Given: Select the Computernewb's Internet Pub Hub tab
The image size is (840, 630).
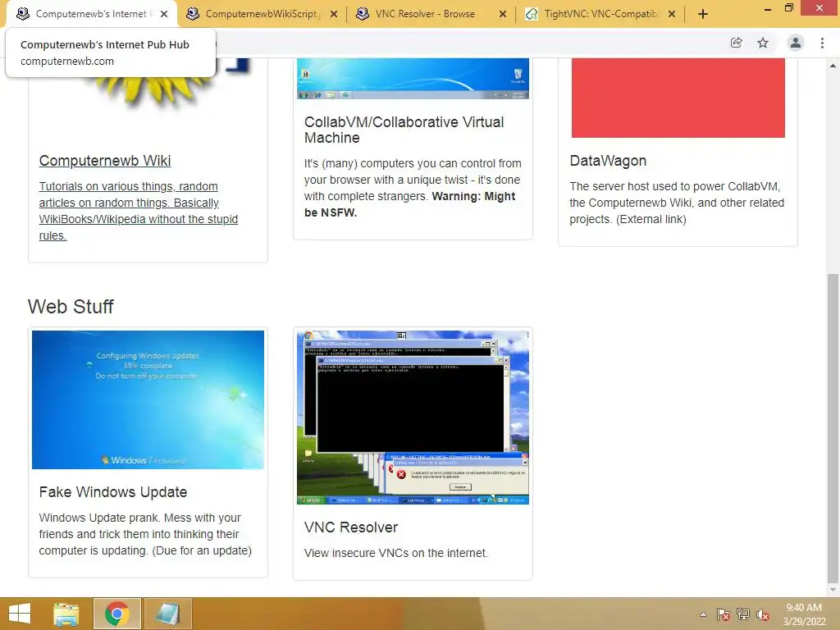Looking at the screenshot, I should point(90,14).
